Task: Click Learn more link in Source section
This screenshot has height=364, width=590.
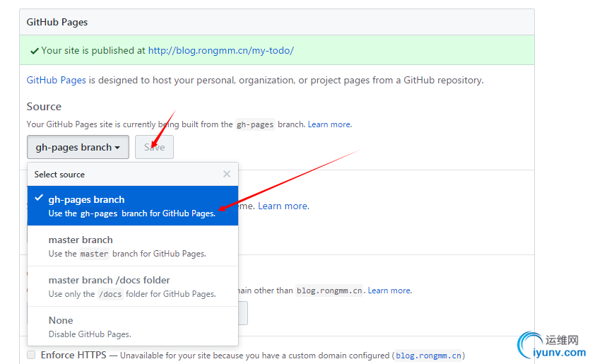Action: coord(329,124)
